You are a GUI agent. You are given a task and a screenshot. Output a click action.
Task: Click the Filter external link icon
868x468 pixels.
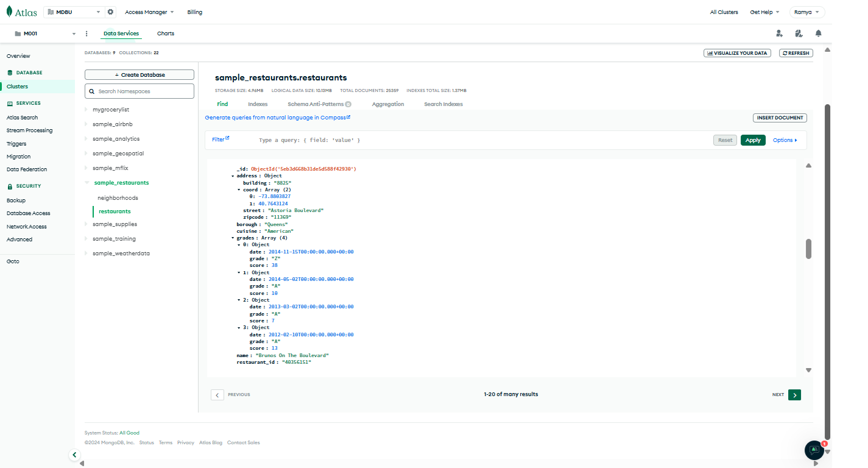pyautogui.click(x=227, y=138)
